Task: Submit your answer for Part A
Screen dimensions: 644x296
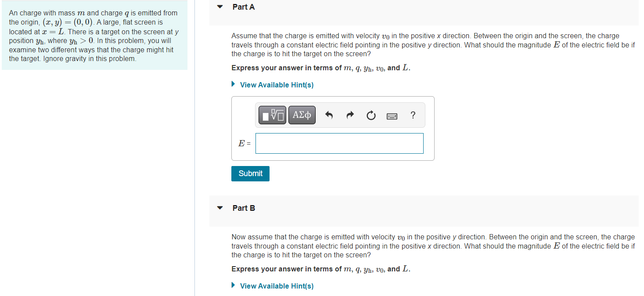Action: (250, 173)
